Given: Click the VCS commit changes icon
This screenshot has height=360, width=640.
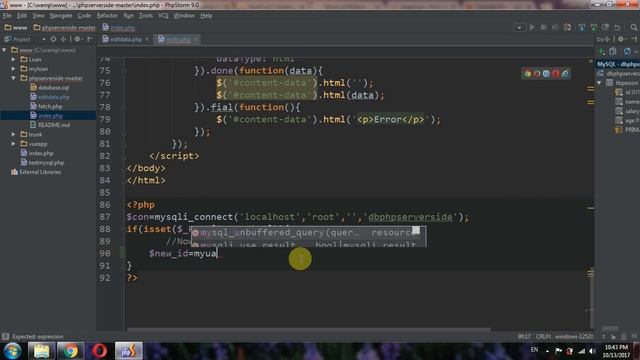Looking at the screenshot, I should point(593,27).
